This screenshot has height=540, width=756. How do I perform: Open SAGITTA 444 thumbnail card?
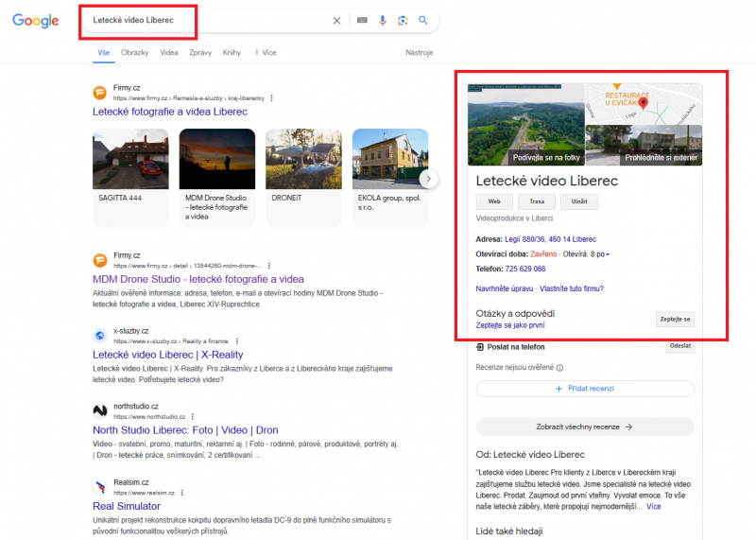click(x=130, y=177)
